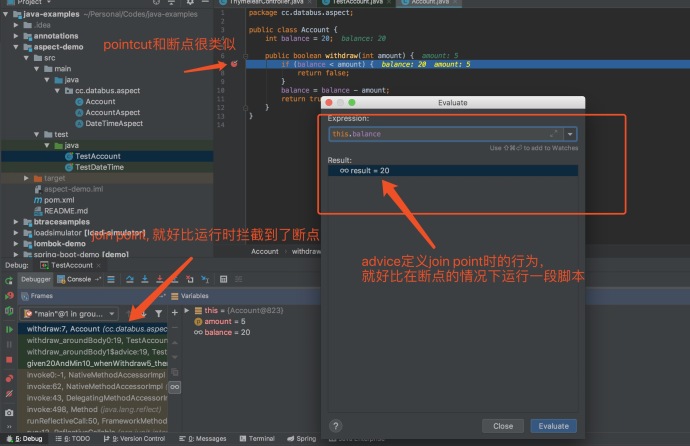Viewport: 690px width, 446px height.
Task: Click the Close button in Evaluate dialog
Action: click(503, 426)
